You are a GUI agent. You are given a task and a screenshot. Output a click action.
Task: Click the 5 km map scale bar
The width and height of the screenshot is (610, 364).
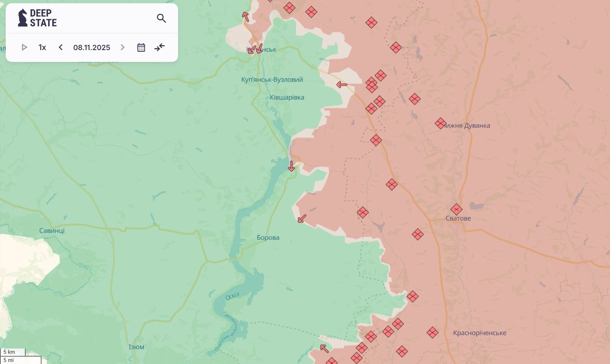point(13,352)
